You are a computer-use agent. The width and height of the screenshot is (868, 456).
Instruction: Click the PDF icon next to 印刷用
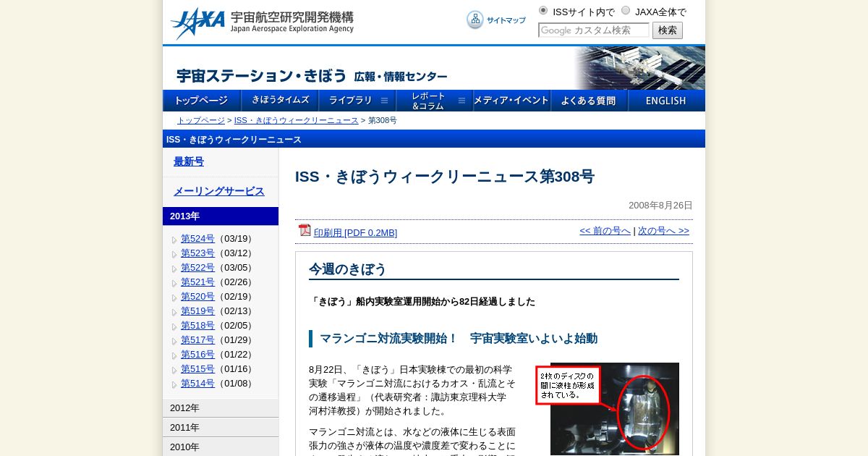pyautogui.click(x=305, y=230)
